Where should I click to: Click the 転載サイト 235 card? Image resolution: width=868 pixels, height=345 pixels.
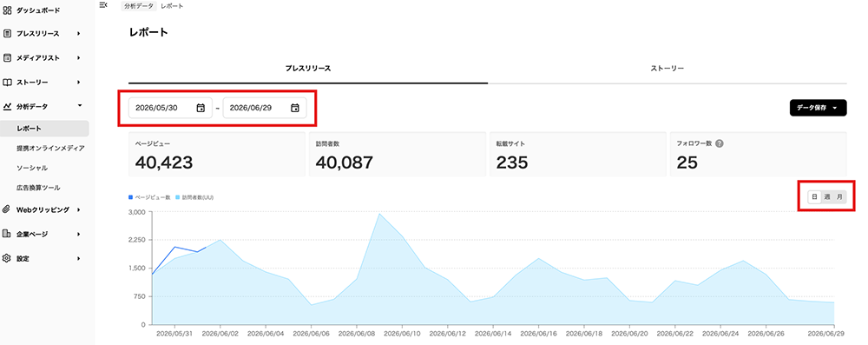pyautogui.click(x=577, y=154)
